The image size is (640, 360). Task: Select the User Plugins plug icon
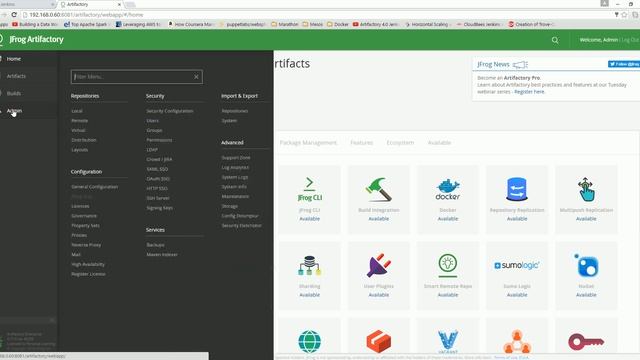[378, 265]
